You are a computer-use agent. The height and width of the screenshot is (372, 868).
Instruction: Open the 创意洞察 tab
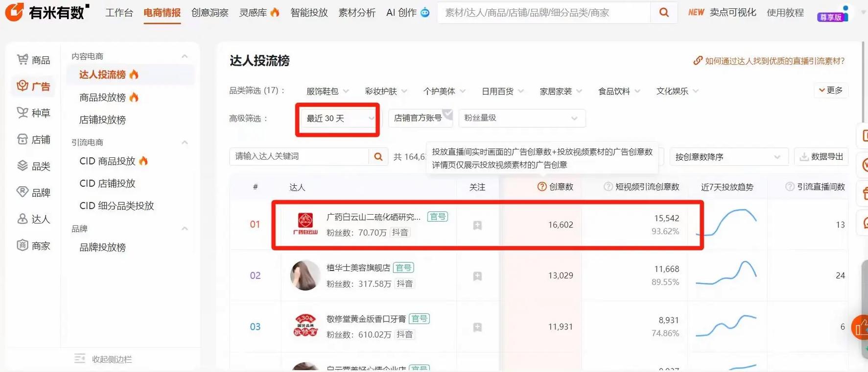pos(210,13)
